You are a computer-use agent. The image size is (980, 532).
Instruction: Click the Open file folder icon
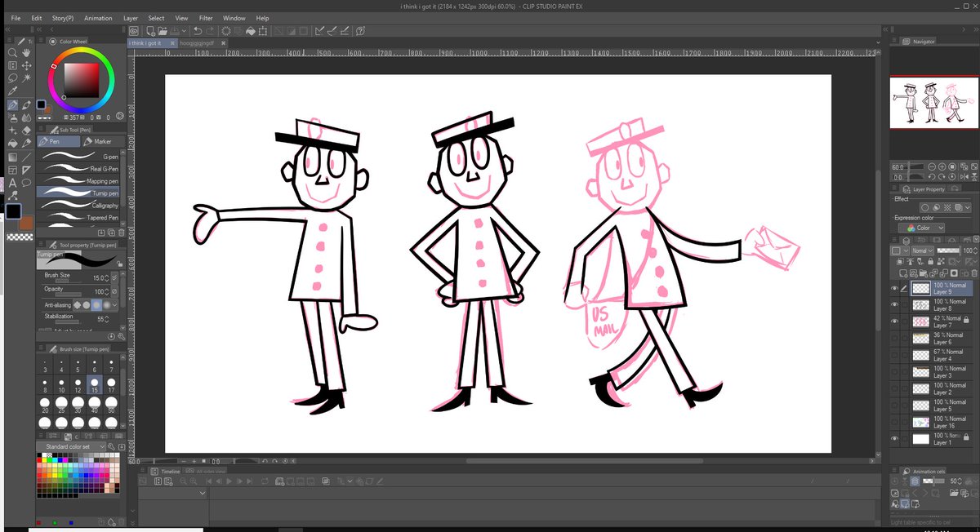[x=161, y=30]
